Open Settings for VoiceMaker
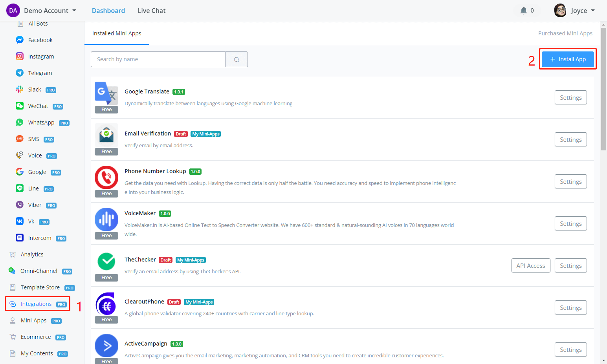 tap(571, 224)
